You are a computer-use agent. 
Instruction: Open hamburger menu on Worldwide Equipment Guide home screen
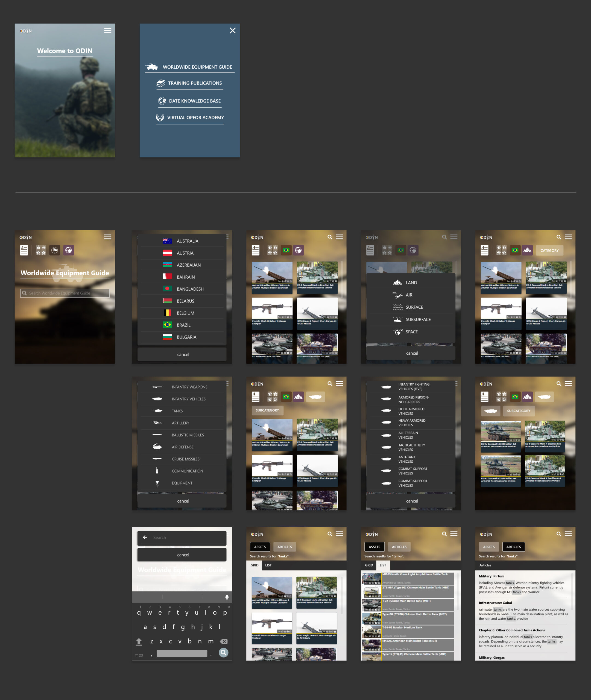pyautogui.click(x=107, y=237)
